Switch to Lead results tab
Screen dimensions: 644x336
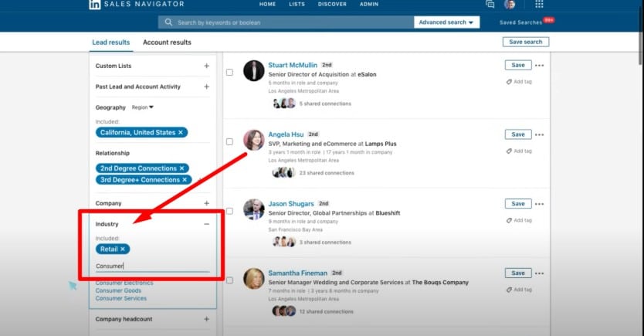111,42
